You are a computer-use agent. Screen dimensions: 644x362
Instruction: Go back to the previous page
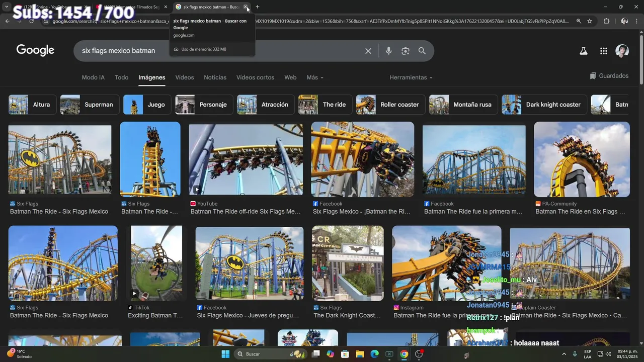pyautogui.click(x=7, y=21)
